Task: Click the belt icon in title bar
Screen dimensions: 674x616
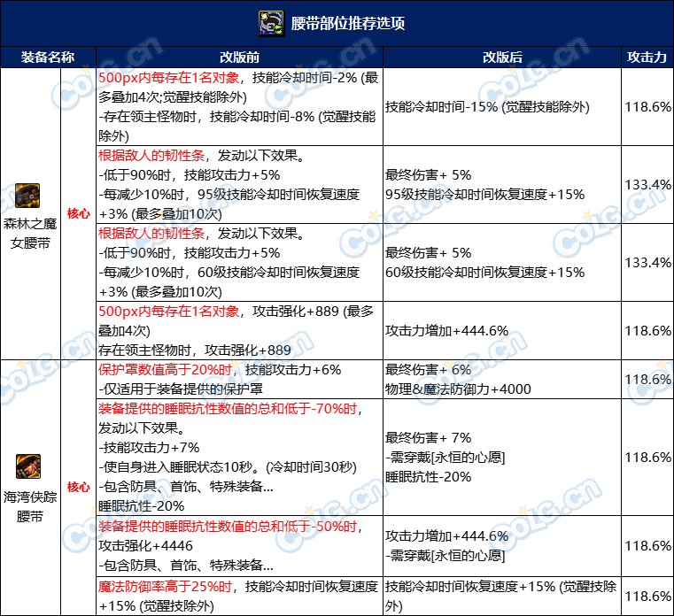Action: tap(271, 23)
